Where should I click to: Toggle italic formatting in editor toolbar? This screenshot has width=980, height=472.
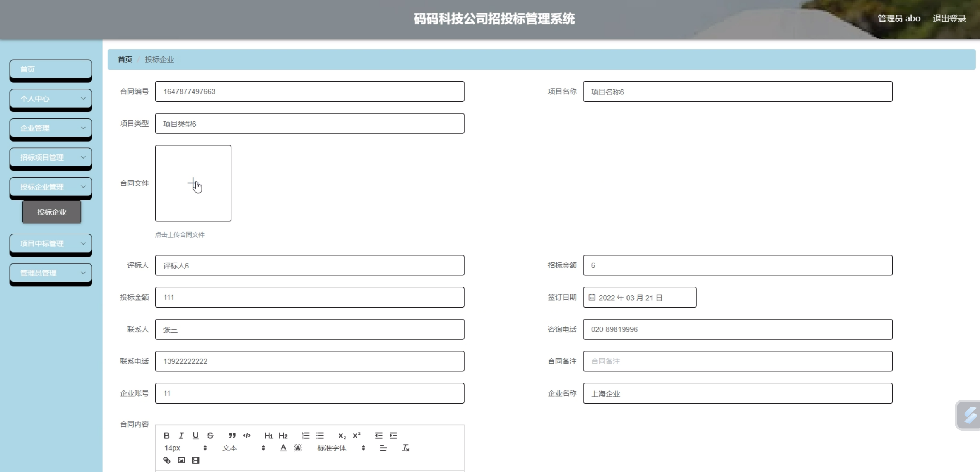(181, 436)
